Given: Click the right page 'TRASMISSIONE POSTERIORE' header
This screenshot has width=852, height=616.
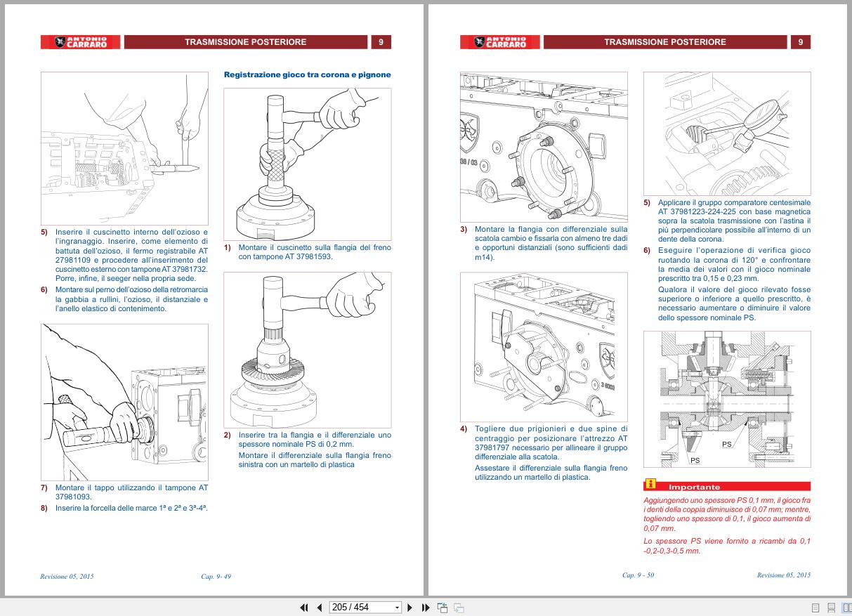Looking at the screenshot, I should 665,42.
